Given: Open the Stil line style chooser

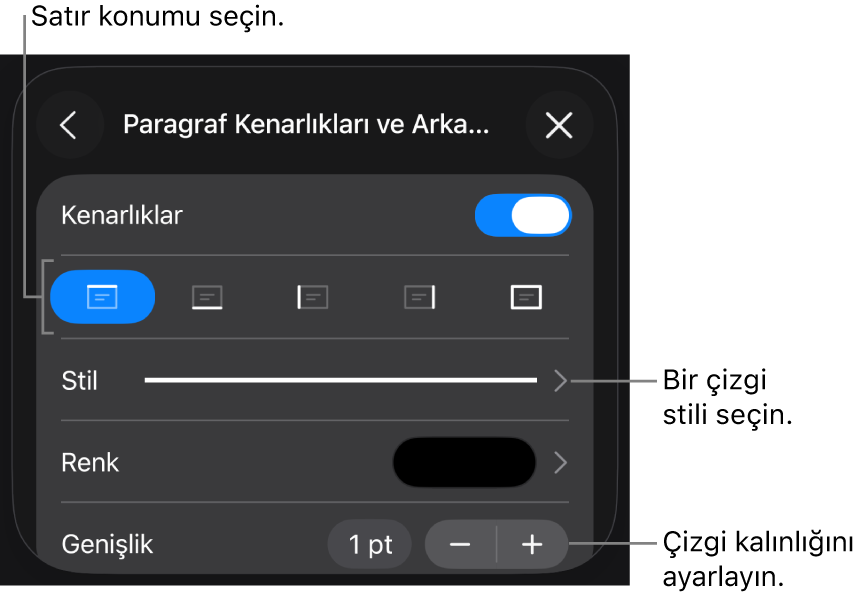Looking at the screenshot, I should [x=560, y=381].
